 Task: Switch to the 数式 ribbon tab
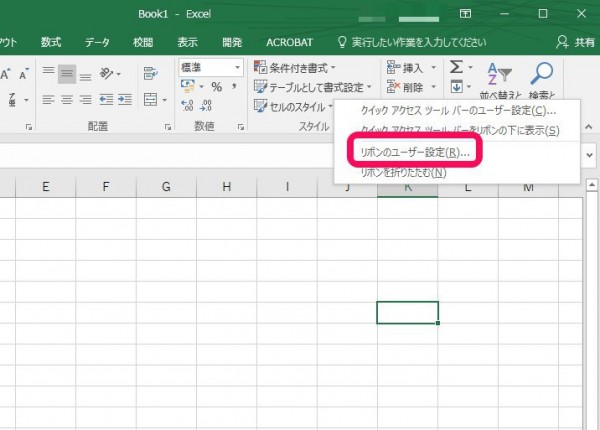[x=51, y=42]
